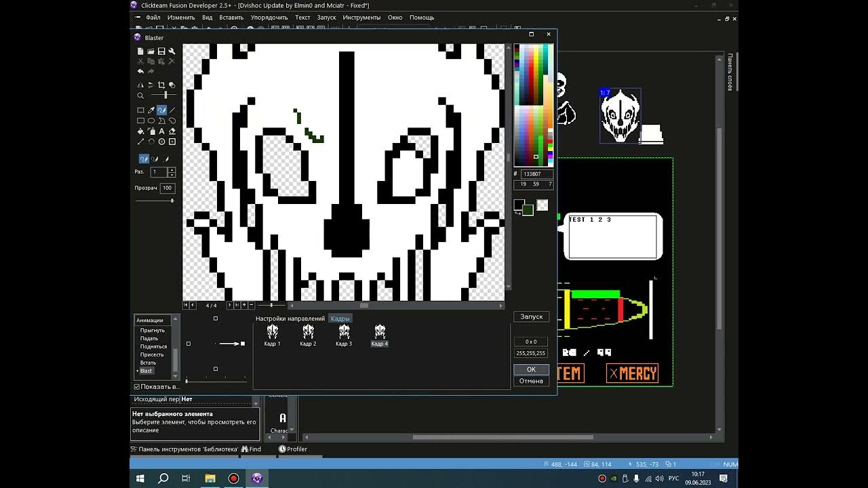Click the Save (floppy disk) icon

point(161,52)
